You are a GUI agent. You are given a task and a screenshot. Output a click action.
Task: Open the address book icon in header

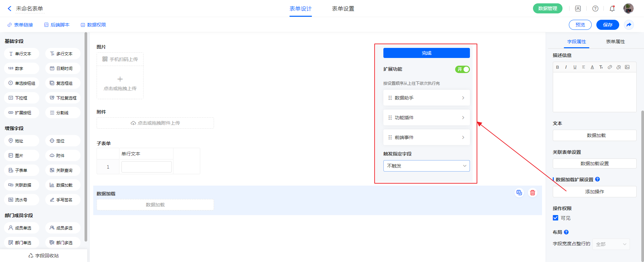(578, 9)
